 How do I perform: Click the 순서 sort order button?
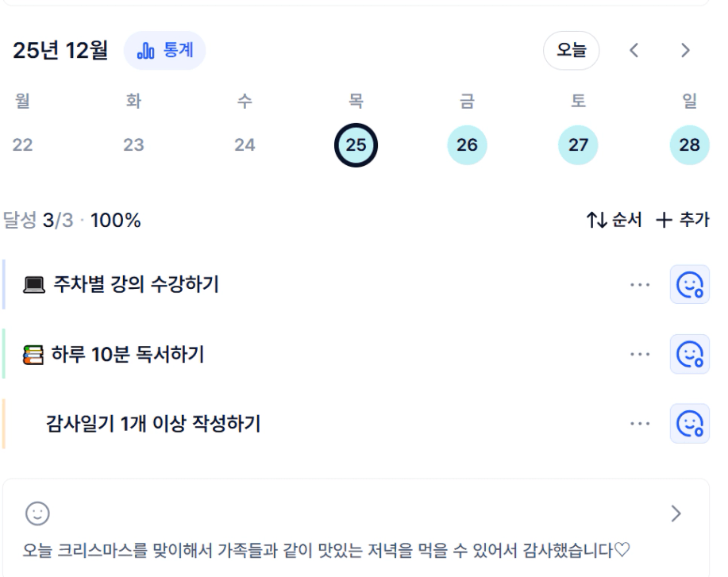tap(614, 221)
